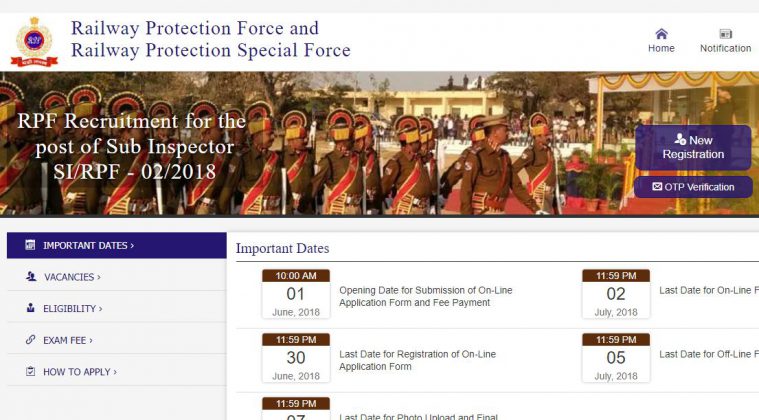Click the New Registration button
759x420 pixels.
pos(693,147)
